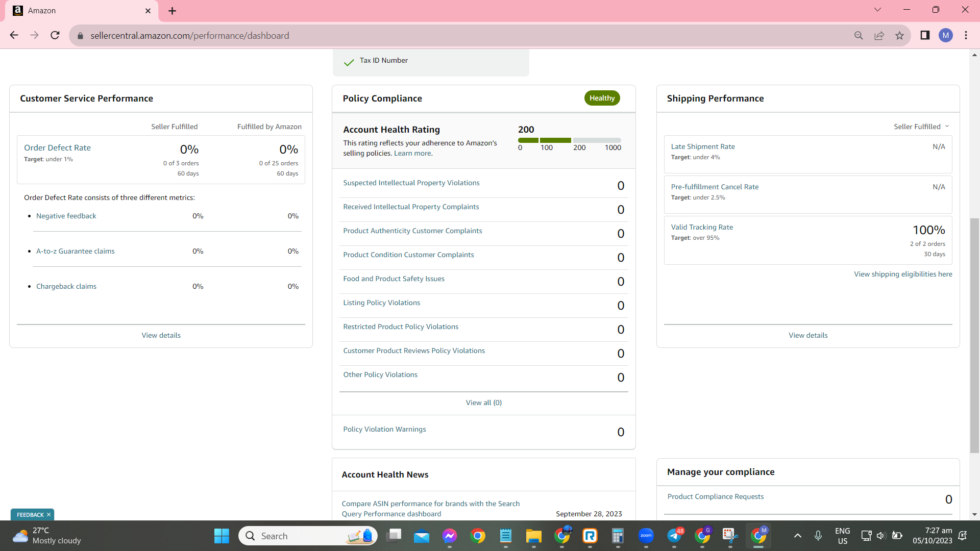View details of Shipping Performance
980x551 pixels.
point(808,335)
